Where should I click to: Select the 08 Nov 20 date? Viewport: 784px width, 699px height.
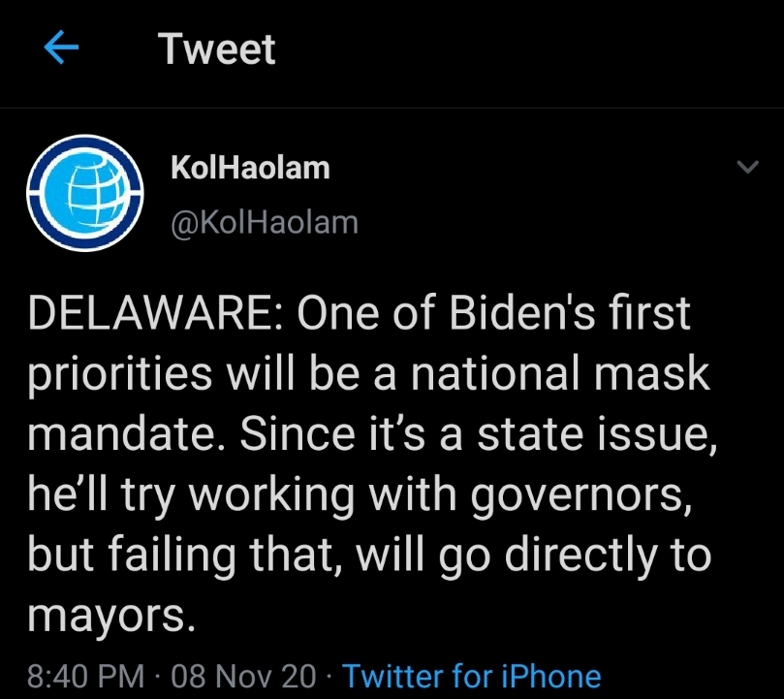coord(236,675)
